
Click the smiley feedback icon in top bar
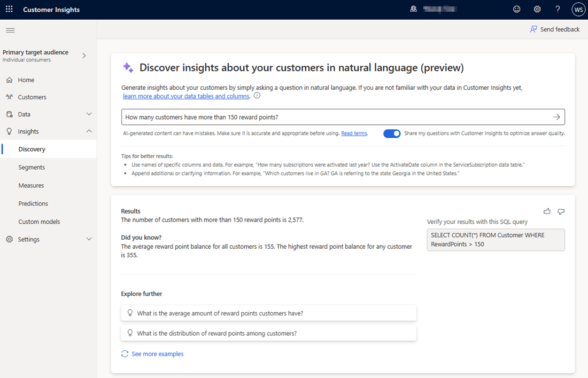pyautogui.click(x=516, y=9)
